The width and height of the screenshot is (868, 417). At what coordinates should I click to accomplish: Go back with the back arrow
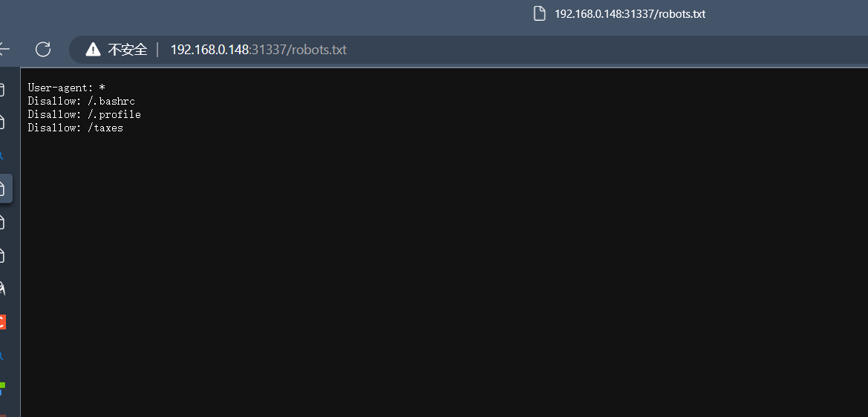4,49
